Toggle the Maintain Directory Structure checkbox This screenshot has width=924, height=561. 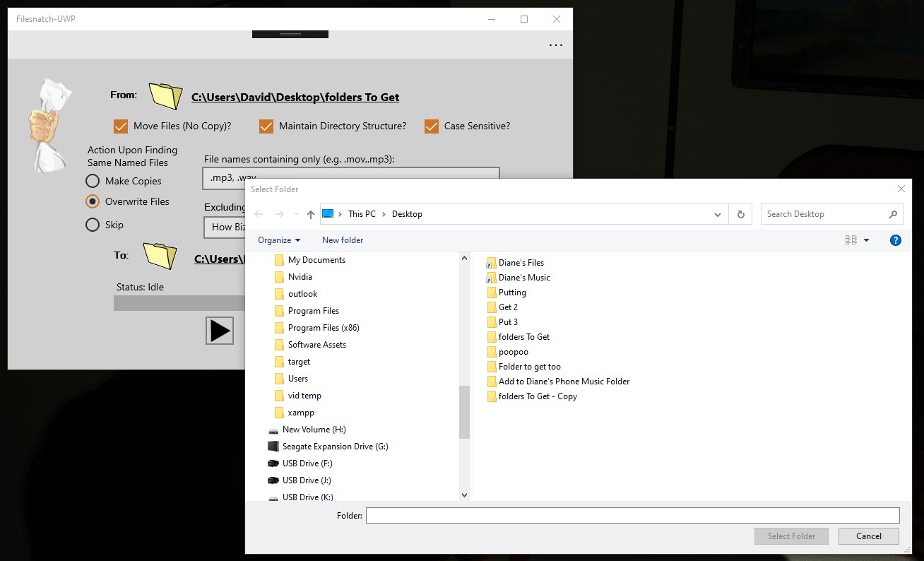click(266, 126)
